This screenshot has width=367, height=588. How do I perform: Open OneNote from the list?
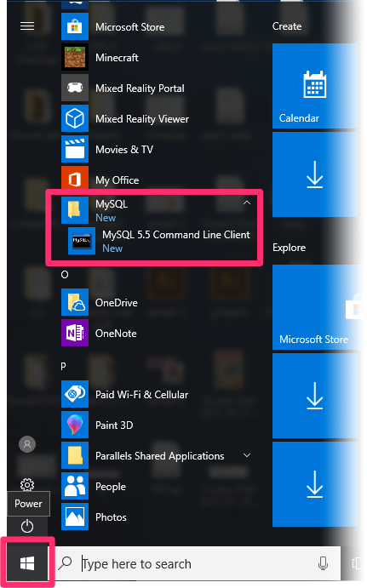[x=100, y=333]
